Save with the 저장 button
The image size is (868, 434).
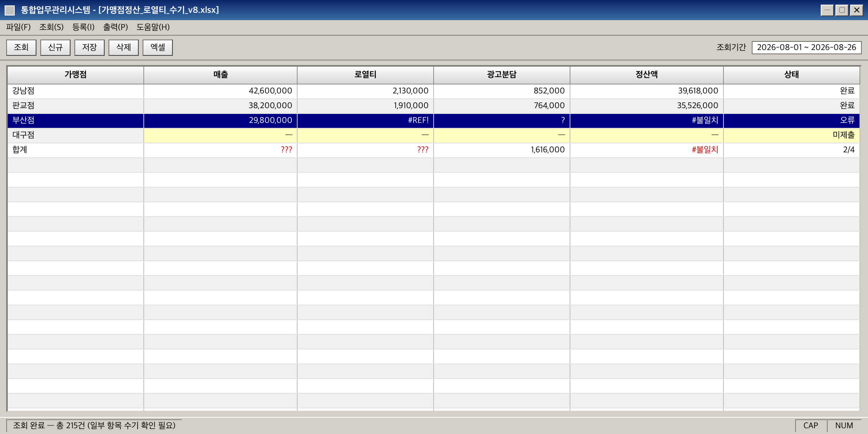pos(90,48)
